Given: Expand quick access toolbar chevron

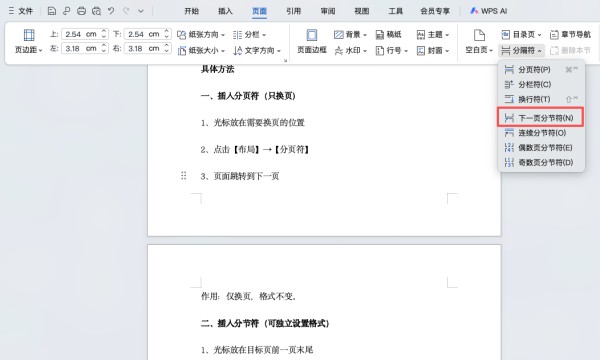Looking at the screenshot, I should click(x=141, y=11).
